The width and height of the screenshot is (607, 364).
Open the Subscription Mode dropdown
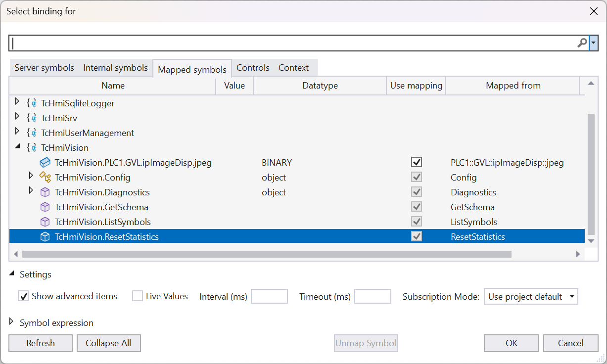point(531,297)
